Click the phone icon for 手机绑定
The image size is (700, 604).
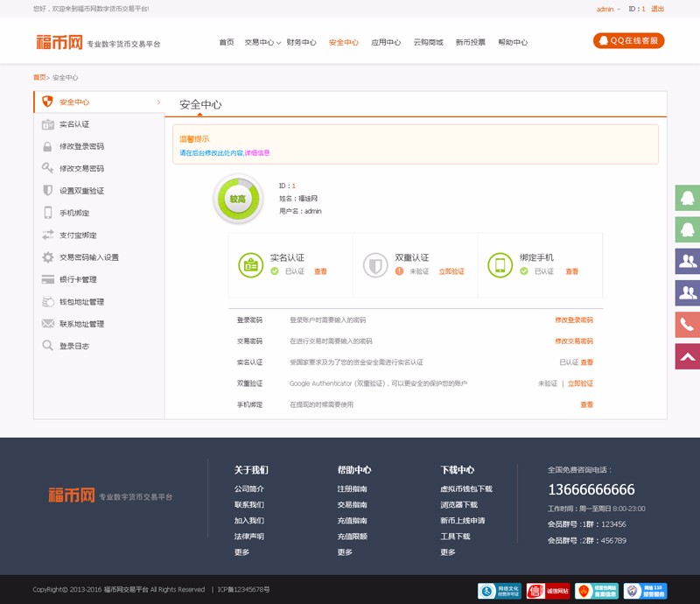tap(48, 212)
